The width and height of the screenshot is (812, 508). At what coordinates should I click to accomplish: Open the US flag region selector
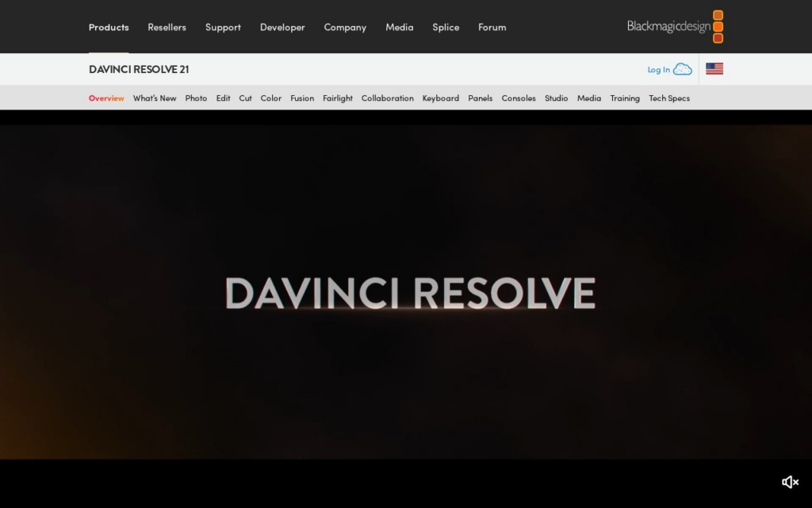pos(714,68)
